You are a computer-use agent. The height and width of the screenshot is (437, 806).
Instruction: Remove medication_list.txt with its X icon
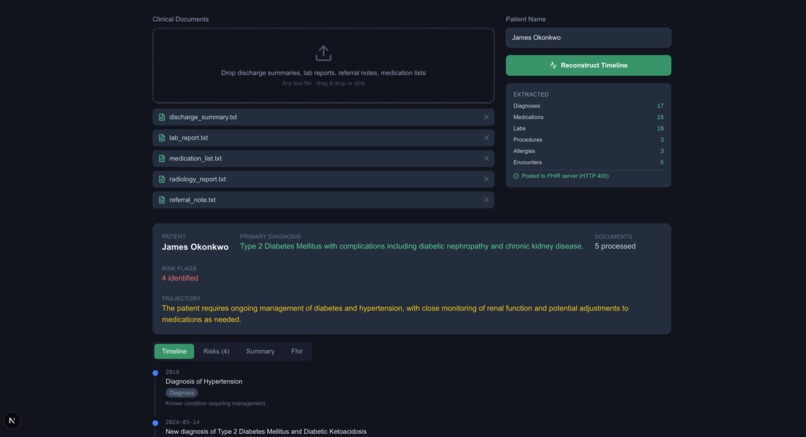point(486,158)
